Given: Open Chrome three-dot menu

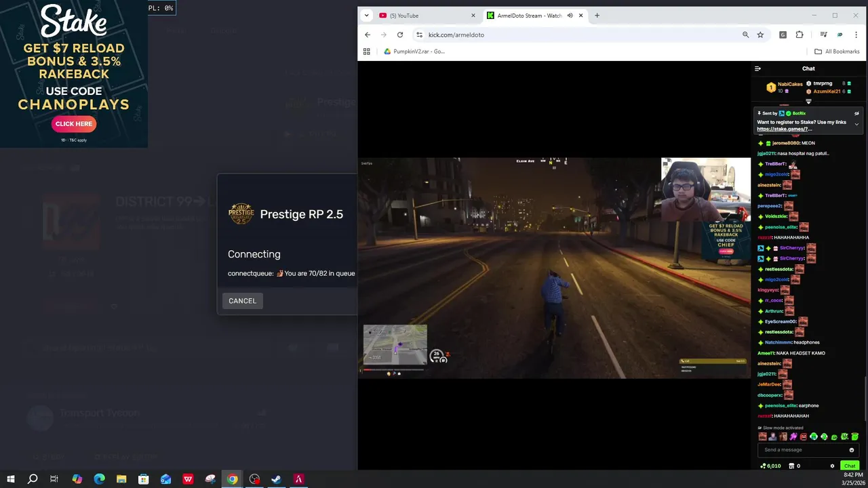Looking at the screenshot, I should pyautogui.click(x=857, y=35).
